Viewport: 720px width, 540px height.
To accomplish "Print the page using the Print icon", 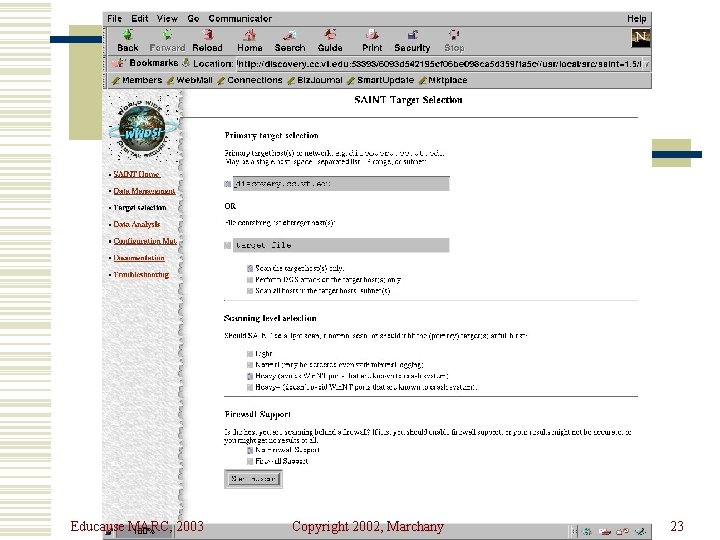I will [372, 40].
